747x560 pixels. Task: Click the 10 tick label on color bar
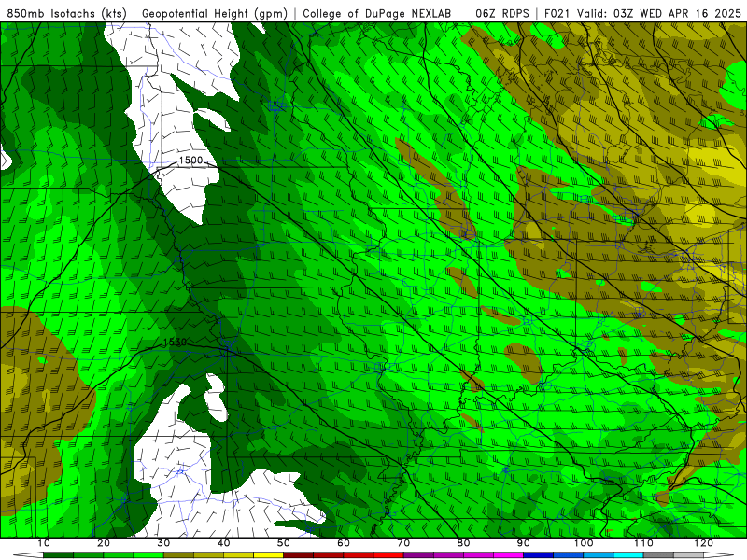tap(43, 543)
